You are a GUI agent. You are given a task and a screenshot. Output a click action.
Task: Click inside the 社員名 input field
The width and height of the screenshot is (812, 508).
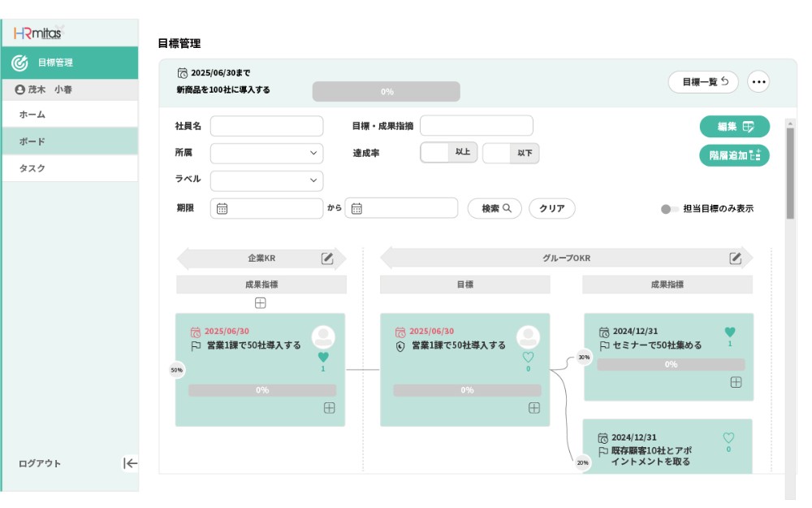(x=266, y=126)
